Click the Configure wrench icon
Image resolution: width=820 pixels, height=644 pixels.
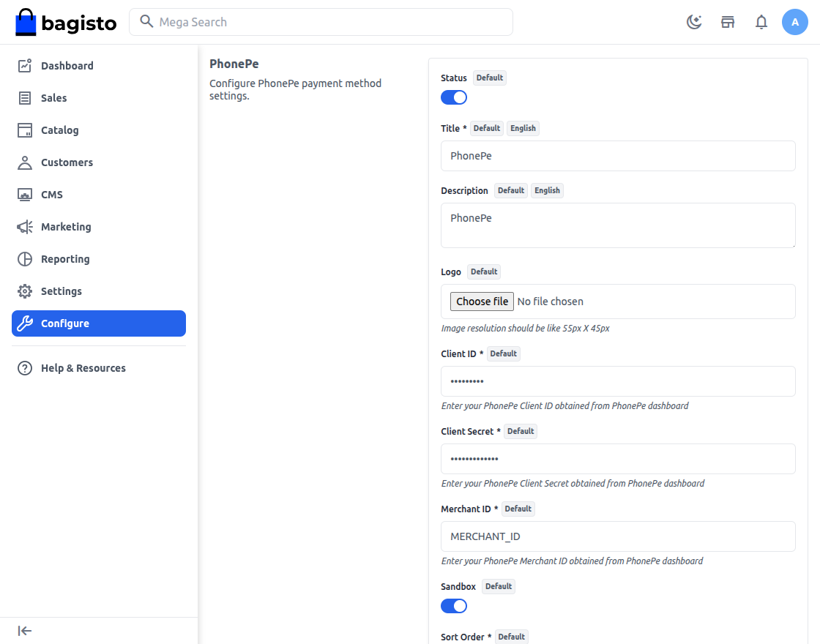[x=25, y=323]
